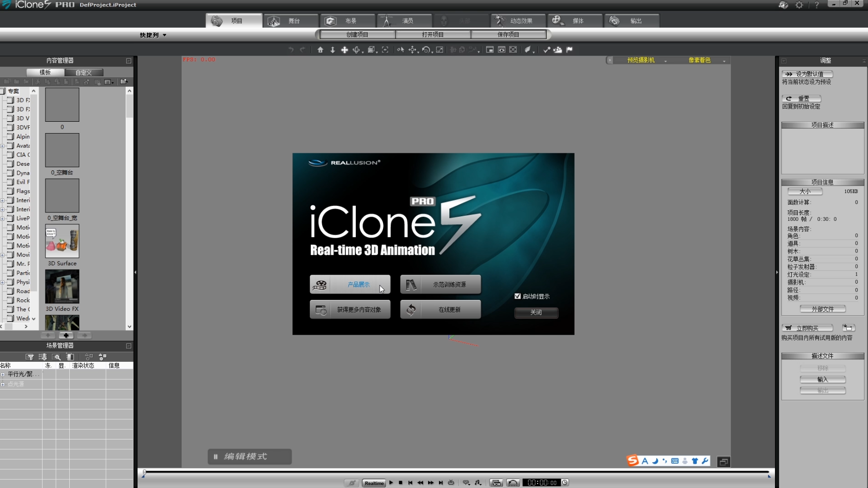Screen dimensions: 868x488
Task: Open the content view mode dropdown
Action: tap(109, 82)
